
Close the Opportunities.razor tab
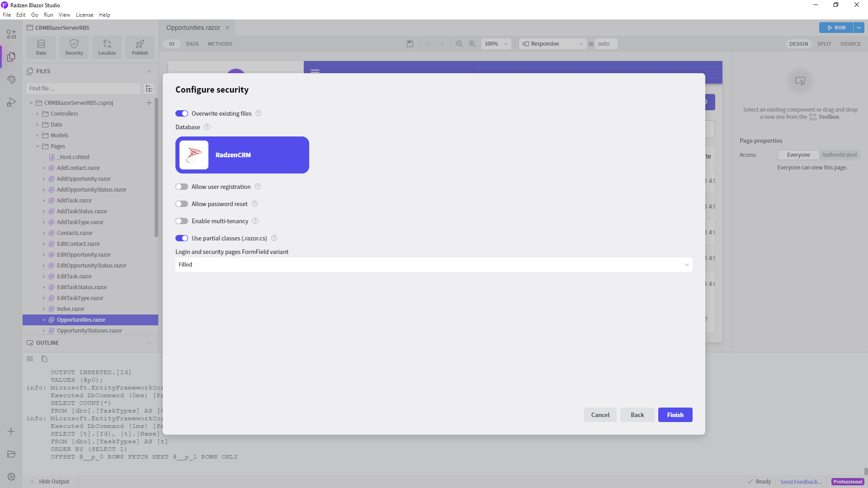point(227,28)
